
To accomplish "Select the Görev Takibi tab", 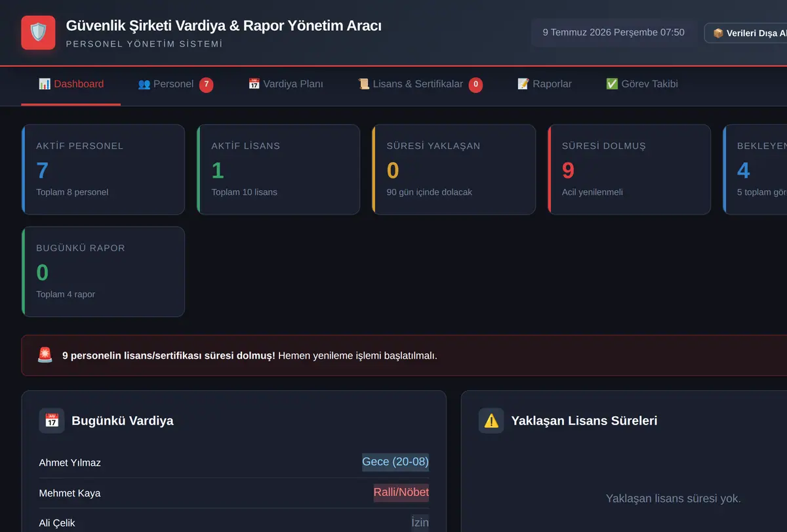I will pos(641,85).
